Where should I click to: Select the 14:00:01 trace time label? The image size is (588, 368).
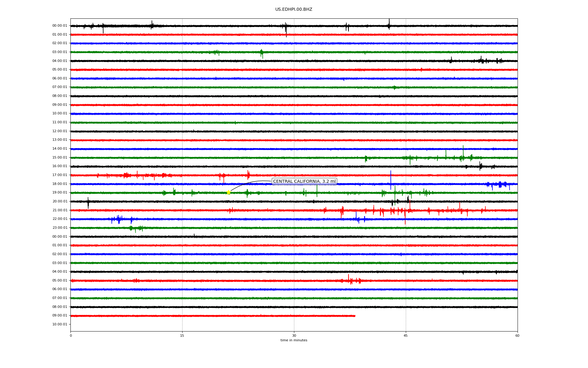(60, 149)
